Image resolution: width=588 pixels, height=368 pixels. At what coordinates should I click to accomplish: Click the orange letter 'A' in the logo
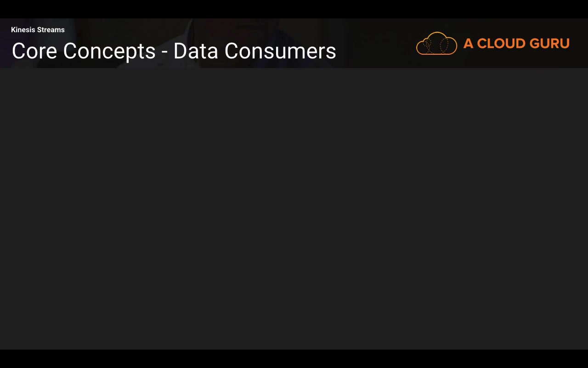click(468, 44)
